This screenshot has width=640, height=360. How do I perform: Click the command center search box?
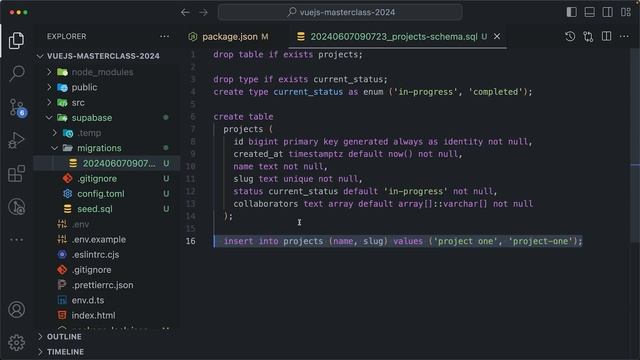[340, 12]
